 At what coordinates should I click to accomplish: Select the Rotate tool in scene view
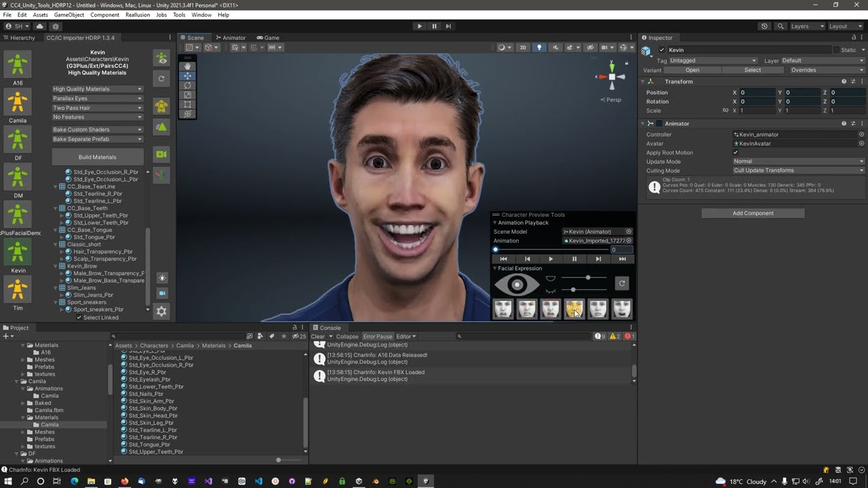188,85
